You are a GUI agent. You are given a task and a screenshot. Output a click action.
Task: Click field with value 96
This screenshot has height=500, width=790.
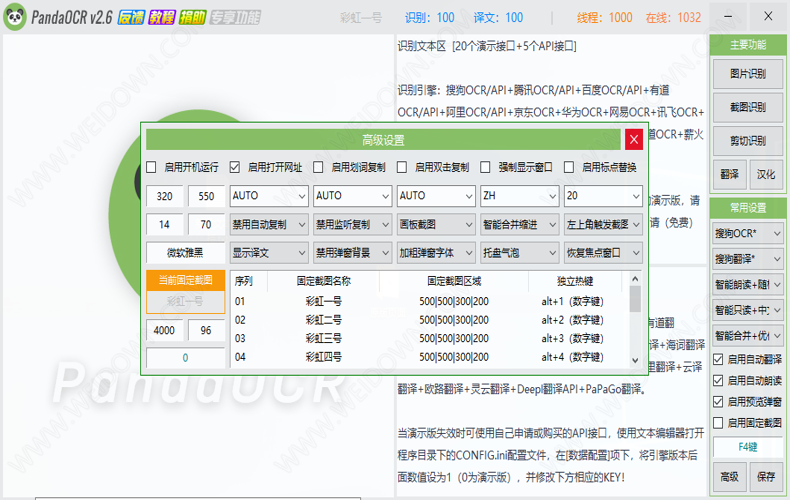click(x=206, y=330)
